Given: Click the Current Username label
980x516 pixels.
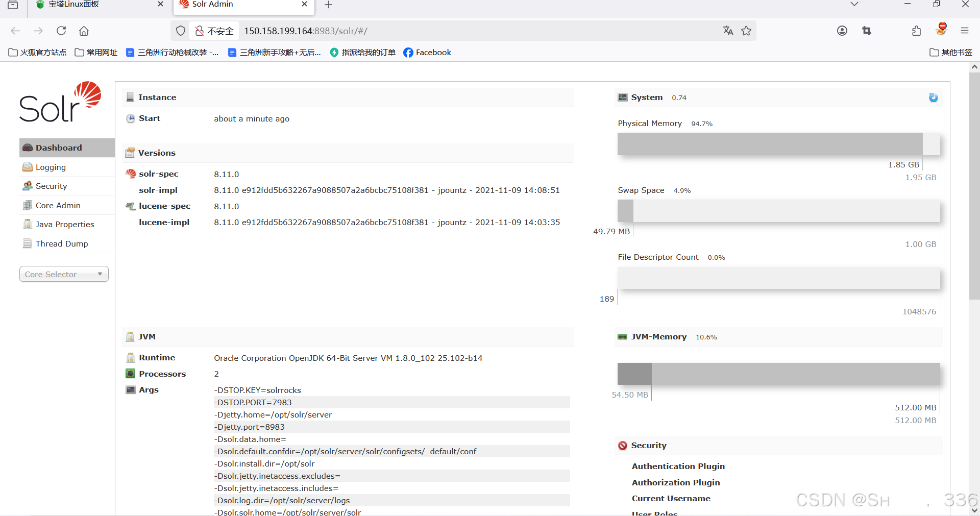Looking at the screenshot, I should [671, 498].
